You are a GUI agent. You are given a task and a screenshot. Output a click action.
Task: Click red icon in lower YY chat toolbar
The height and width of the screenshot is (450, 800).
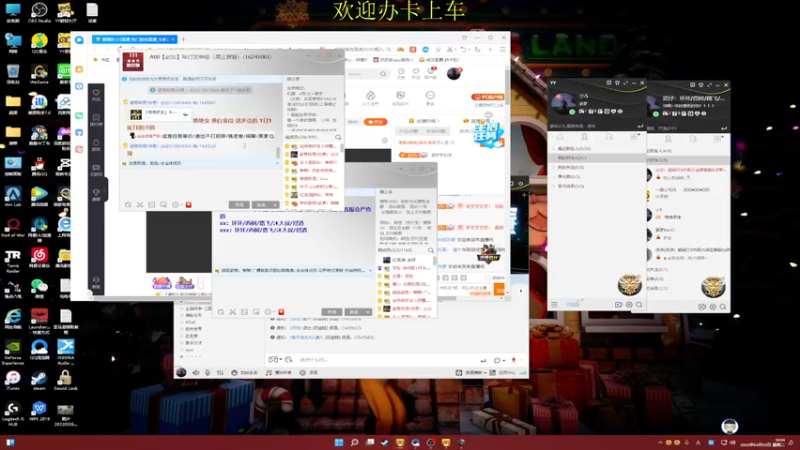click(x=281, y=312)
